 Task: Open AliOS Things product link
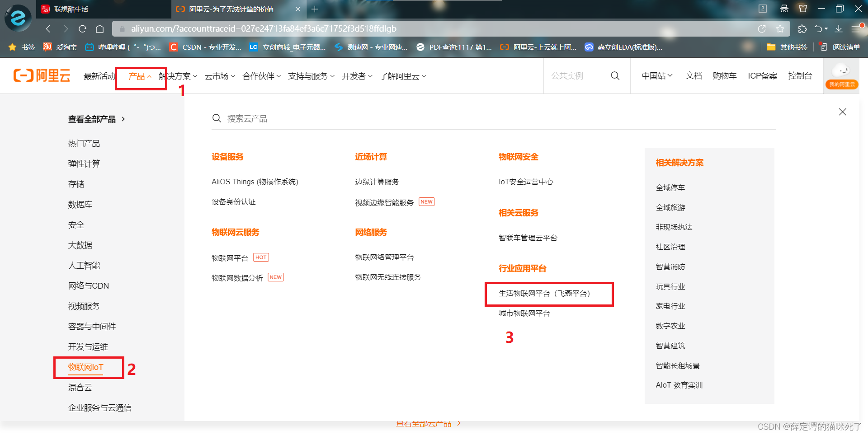click(255, 182)
